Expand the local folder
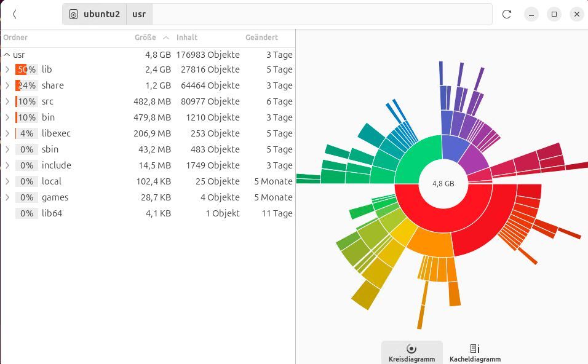Screen dimensions: 588x364 click(7, 181)
